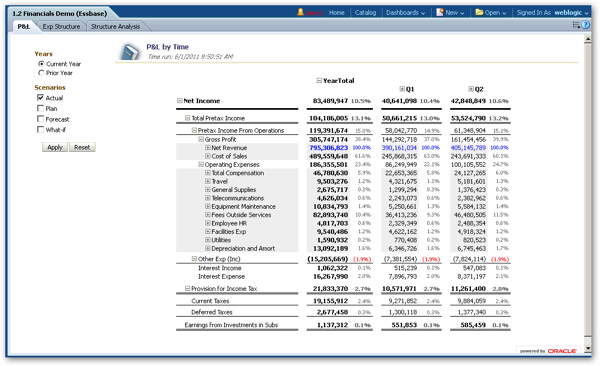Image resolution: width=600 pixels, height=366 pixels.
Task: Click the Net Revenue Q2 value 405,145,789
Action: [468, 148]
